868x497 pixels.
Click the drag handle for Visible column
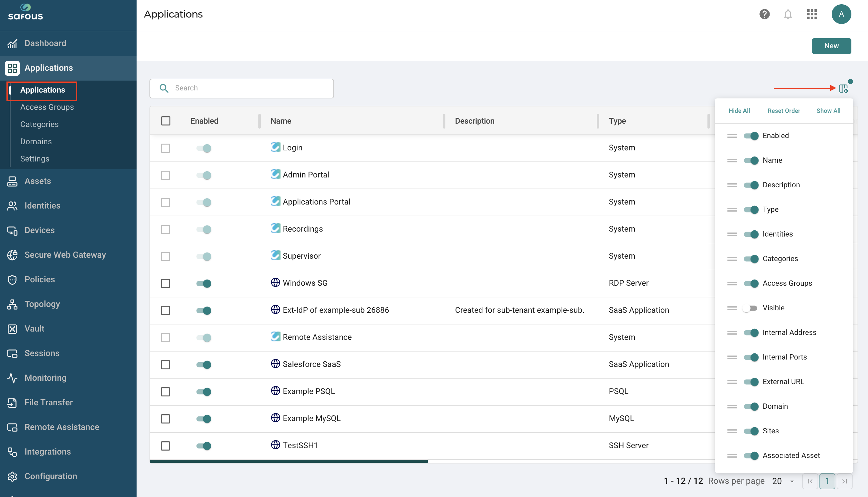(732, 308)
